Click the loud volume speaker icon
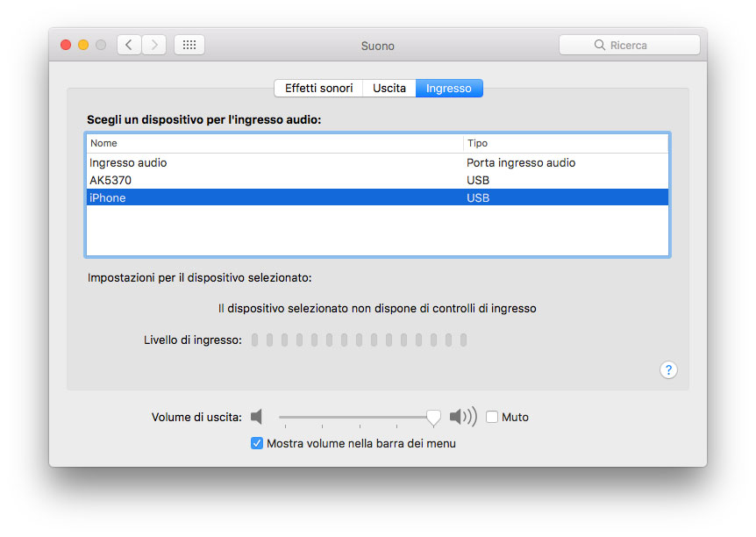756x537 pixels. pos(463,417)
